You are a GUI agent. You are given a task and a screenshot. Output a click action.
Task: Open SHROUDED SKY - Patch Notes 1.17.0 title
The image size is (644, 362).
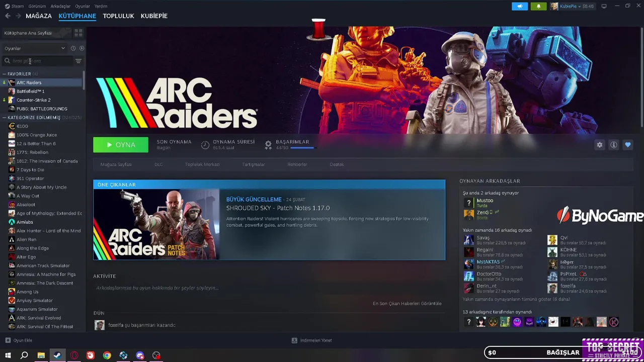tap(278, 208)
